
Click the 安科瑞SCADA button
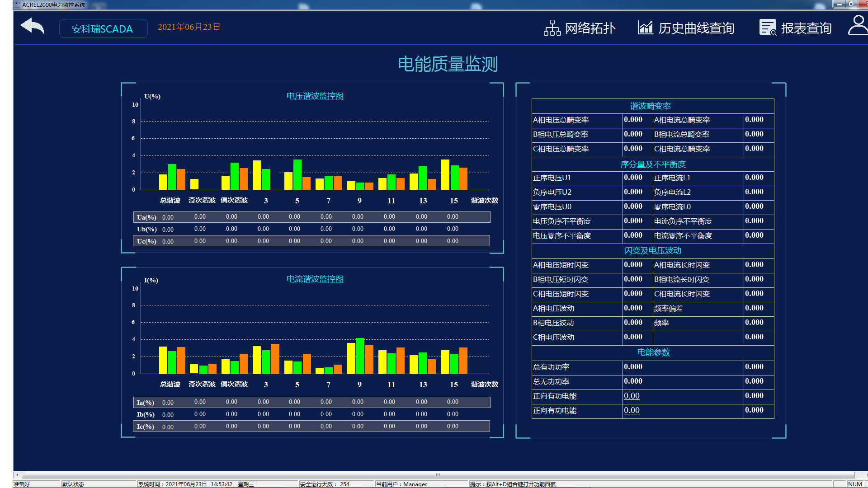[x=103, y=28]
